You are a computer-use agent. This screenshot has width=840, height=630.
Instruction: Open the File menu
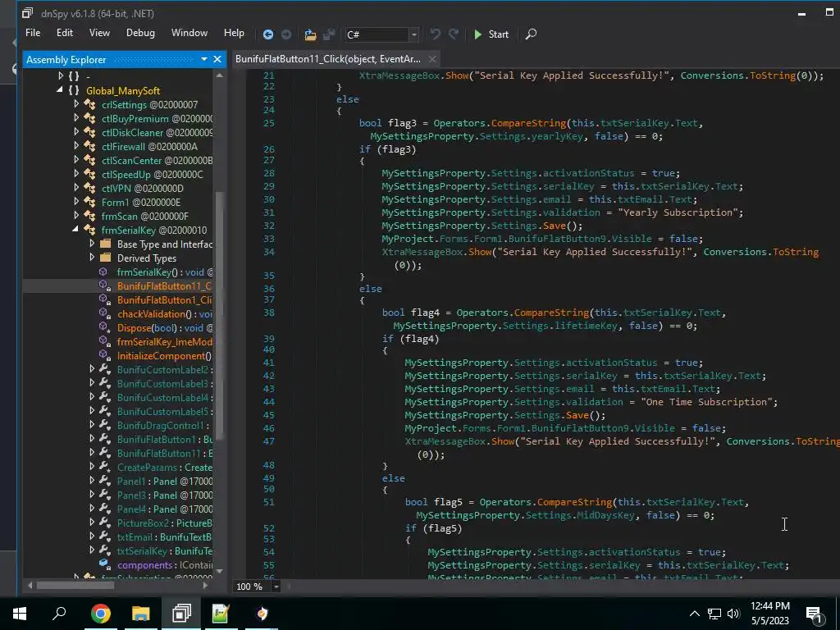[x=33, y=33]
